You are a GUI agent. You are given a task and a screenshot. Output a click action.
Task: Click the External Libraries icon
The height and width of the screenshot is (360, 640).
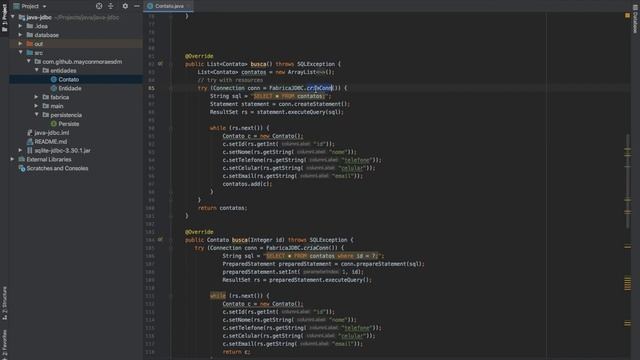coord(22,159)
